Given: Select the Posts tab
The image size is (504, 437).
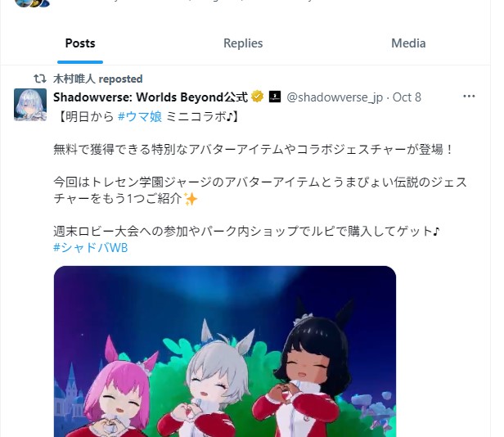Looking at the screenshot, I should pos(80,43).
